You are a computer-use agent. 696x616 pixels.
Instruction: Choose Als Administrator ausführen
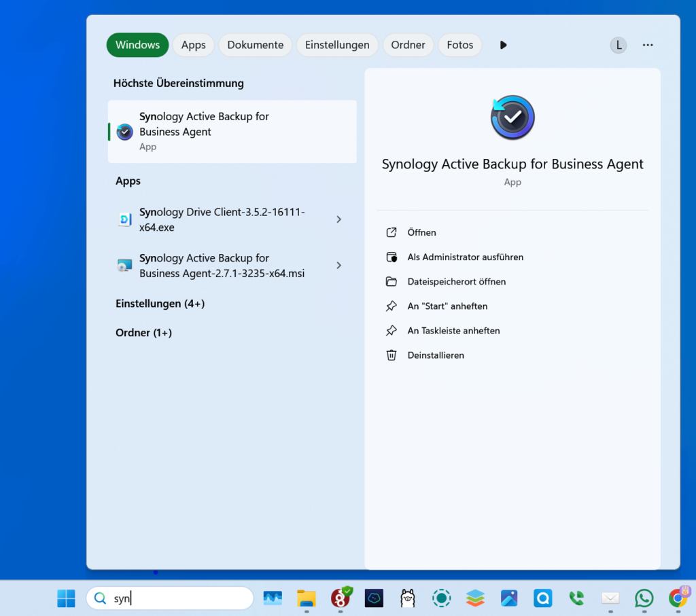click(465, 257)
